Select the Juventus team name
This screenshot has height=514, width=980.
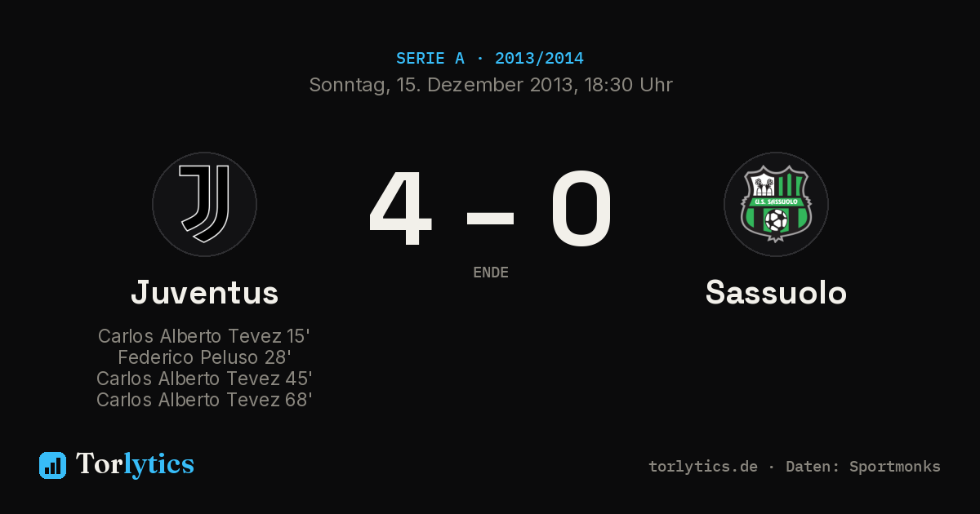[x=204, y=292]
